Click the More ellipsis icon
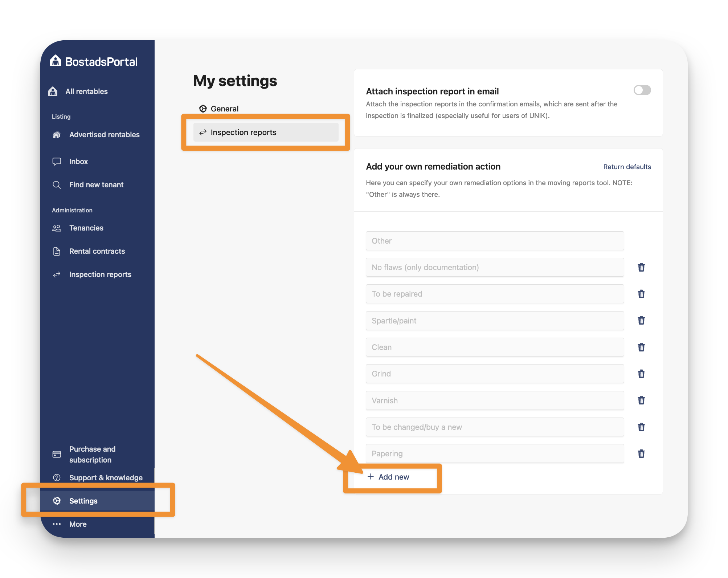The image size is (728, 578). click(57, 524)
